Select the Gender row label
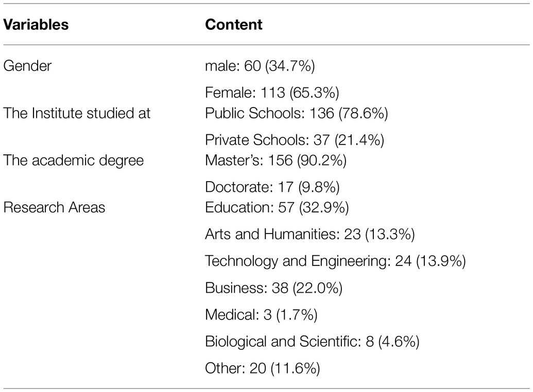 [x=27, y=65]
